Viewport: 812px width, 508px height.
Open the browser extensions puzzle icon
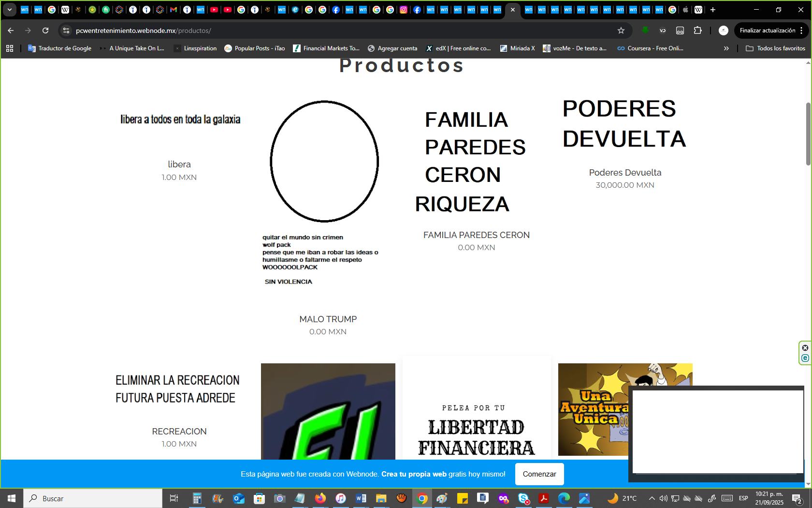pyautogui.click(x=697, y=30)
